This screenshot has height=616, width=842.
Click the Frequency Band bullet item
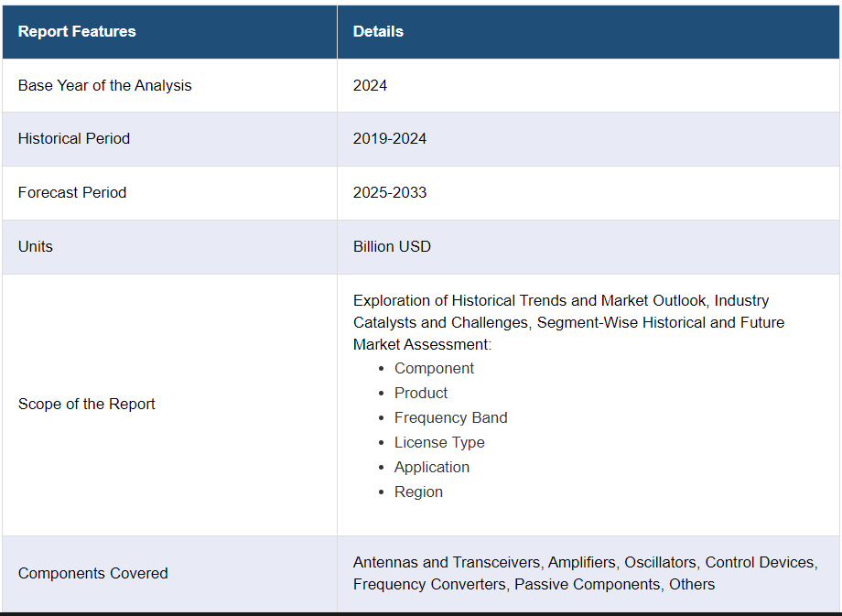451,417
